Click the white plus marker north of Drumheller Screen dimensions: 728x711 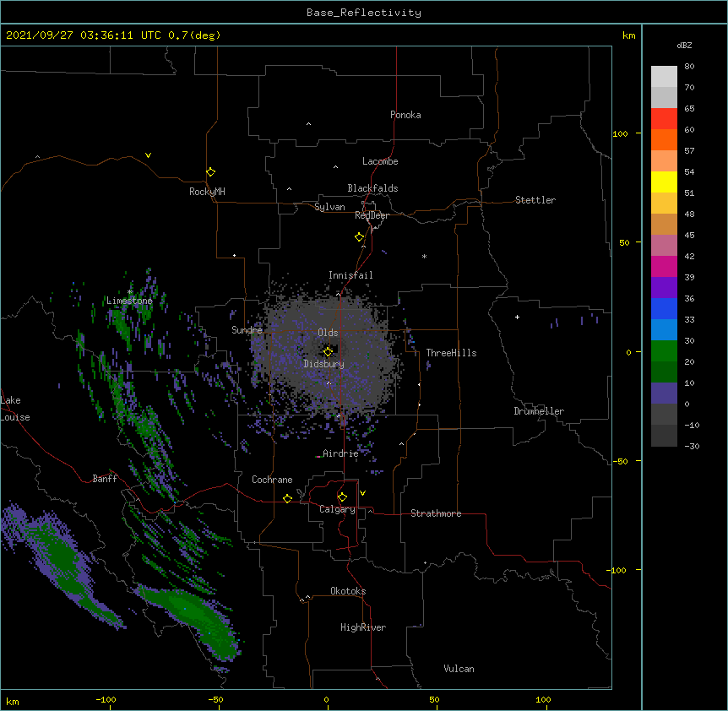pos(517,317)
